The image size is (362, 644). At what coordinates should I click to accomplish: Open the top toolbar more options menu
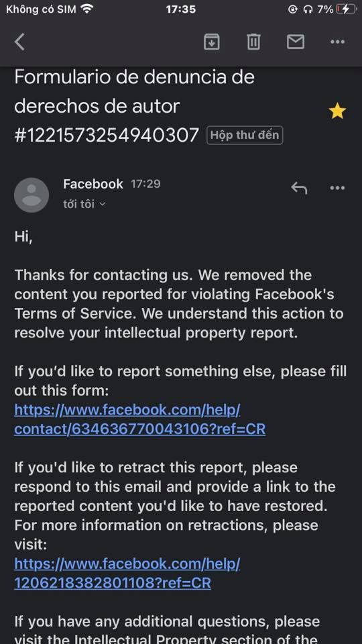337,42
